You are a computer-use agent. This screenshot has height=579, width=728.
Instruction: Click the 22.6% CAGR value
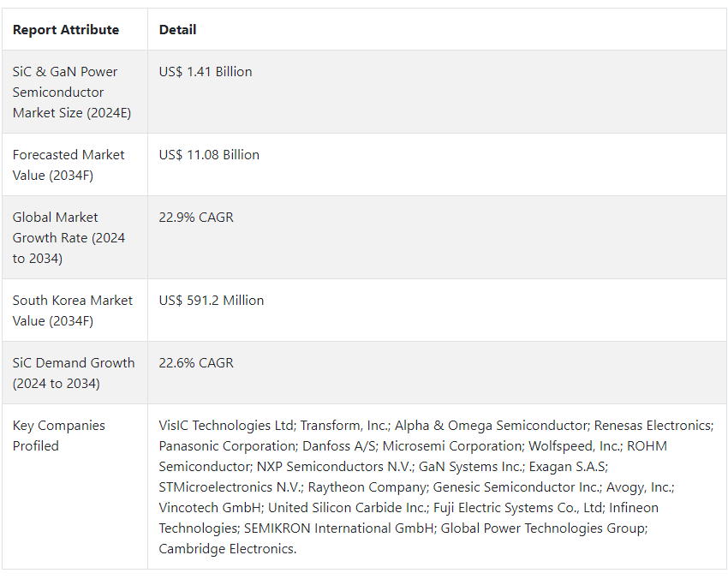pyautogui.click(x=196, y=362)
